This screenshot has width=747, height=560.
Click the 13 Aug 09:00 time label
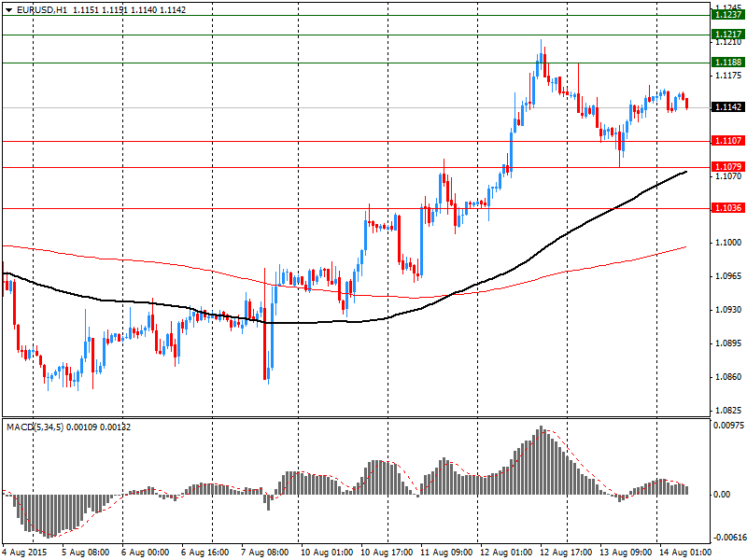[x=626, y=553]
